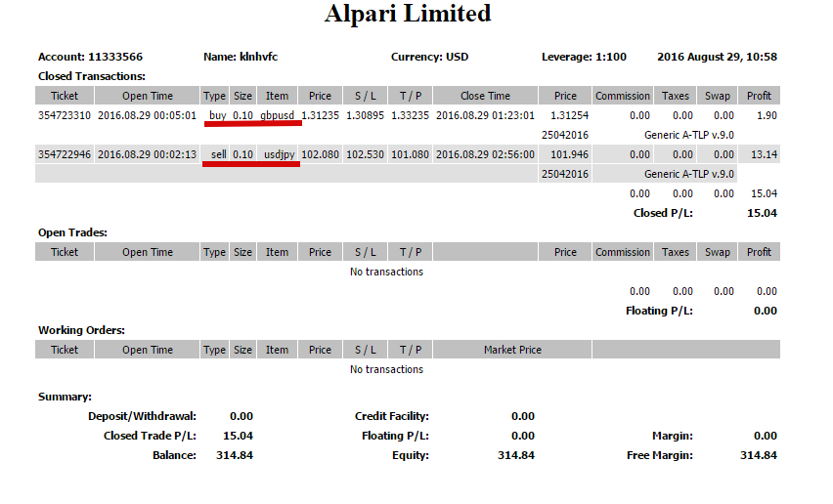Viewport: 833px width, 504px height.
Task: Click the Alpari Limited title
Action: [408, 14]
